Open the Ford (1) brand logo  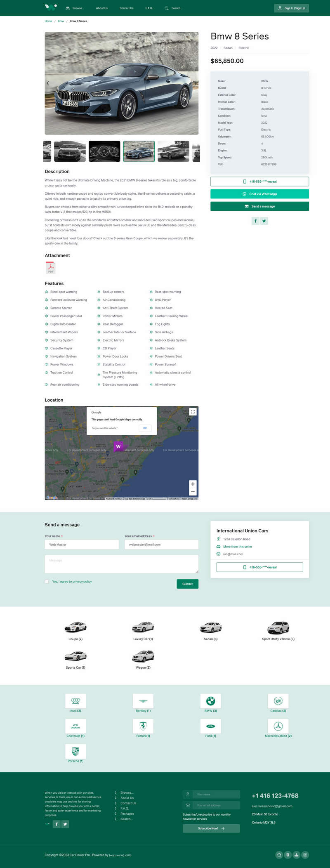210,726
